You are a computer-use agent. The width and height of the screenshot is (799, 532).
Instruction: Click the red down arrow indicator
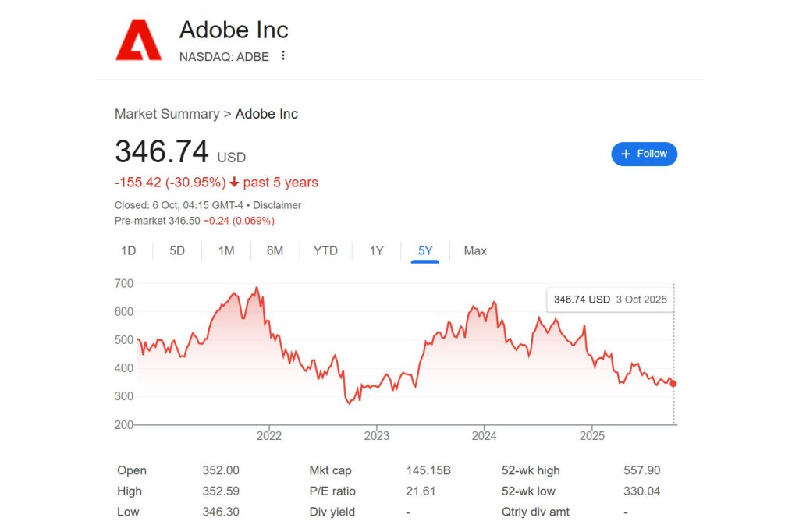[234, 183]
